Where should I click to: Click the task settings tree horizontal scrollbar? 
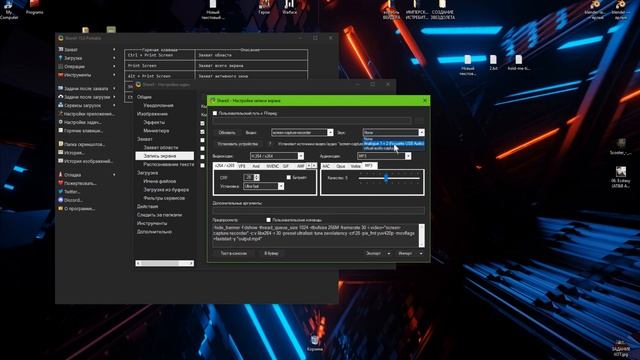click(x=164, y=263)
